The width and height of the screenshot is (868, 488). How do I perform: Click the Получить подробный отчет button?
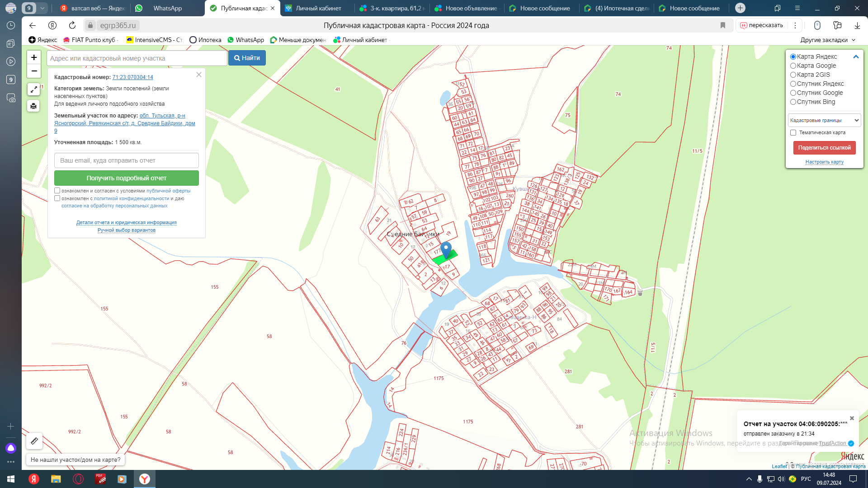127,178
